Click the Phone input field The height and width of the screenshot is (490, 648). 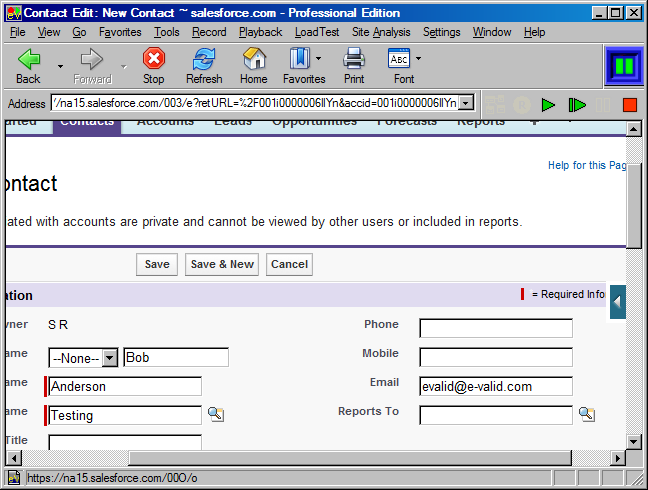tap(496, 328)
